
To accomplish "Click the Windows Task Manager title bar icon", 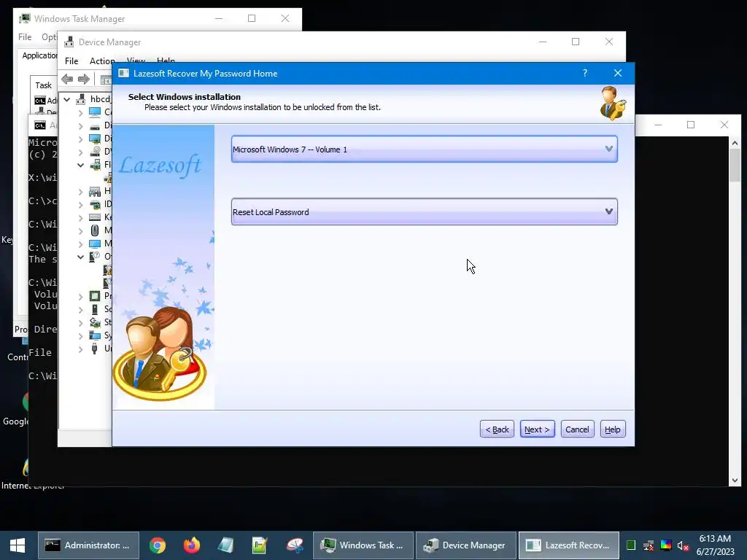I will pyautogui.click(x=25, y=18).
